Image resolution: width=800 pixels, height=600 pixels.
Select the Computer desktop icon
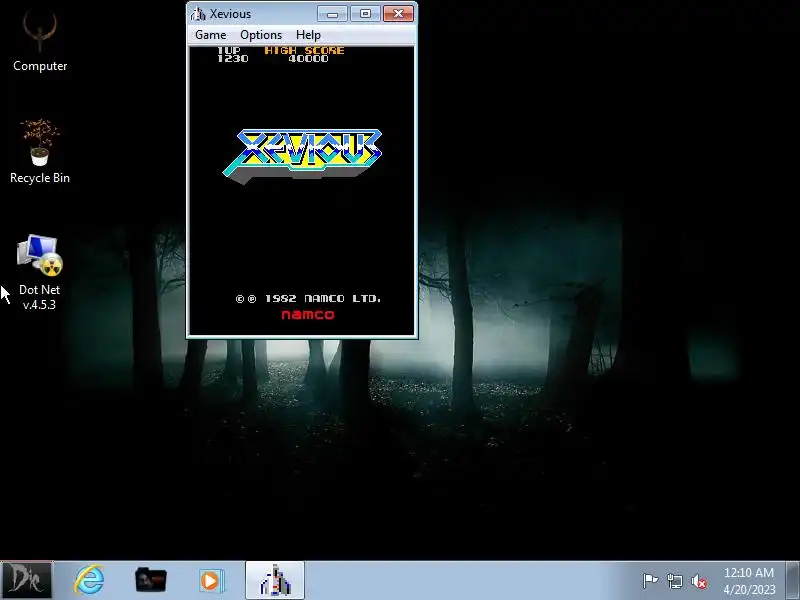pos(40,41)
